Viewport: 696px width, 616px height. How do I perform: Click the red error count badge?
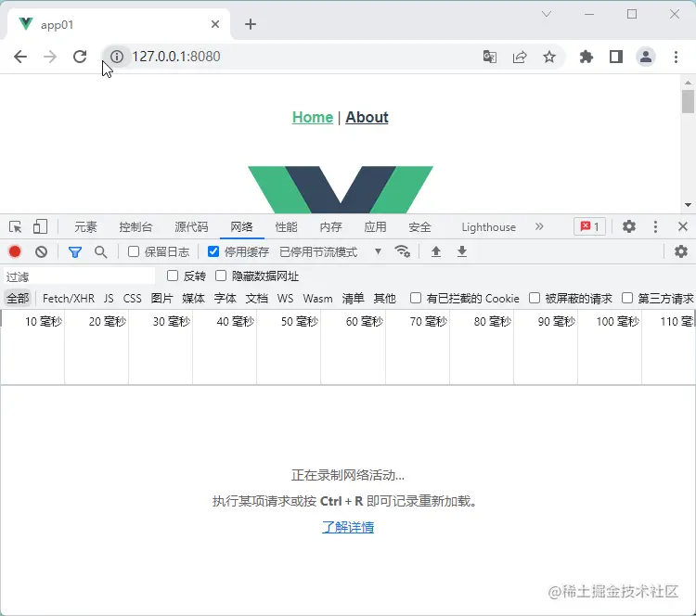coord(589,226)
